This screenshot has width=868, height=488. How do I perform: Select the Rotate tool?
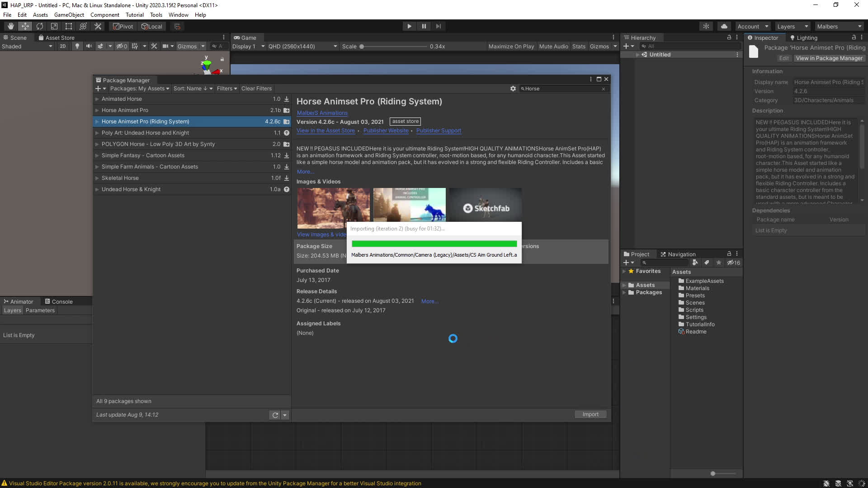coord(40,26)
